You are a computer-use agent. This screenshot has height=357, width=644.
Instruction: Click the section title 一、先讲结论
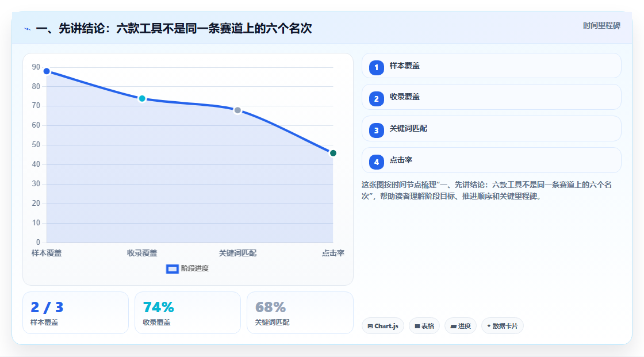coord(174,28)
